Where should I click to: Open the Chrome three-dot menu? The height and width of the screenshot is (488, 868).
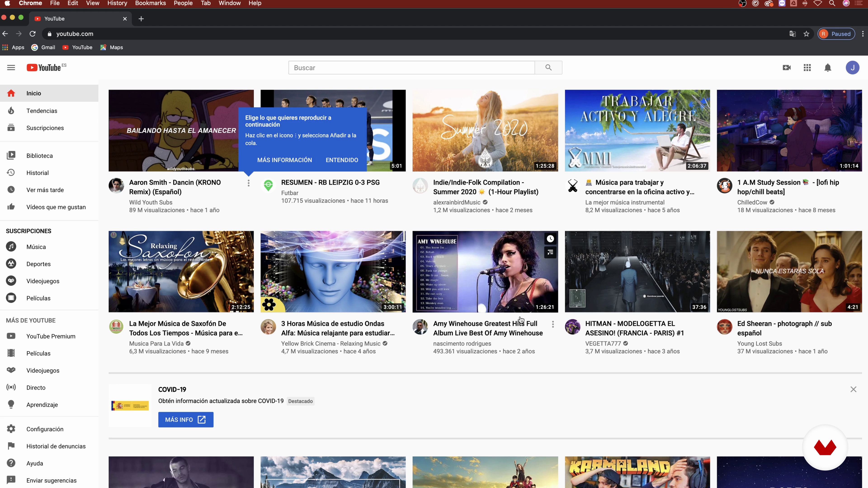tap(863, 34)
